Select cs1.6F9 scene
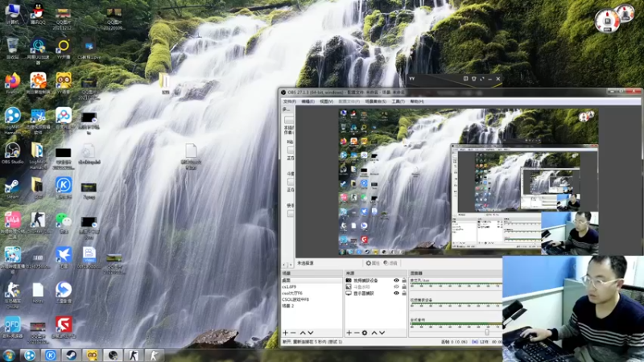This screenshot has height=362, width=644. (312, 287)
